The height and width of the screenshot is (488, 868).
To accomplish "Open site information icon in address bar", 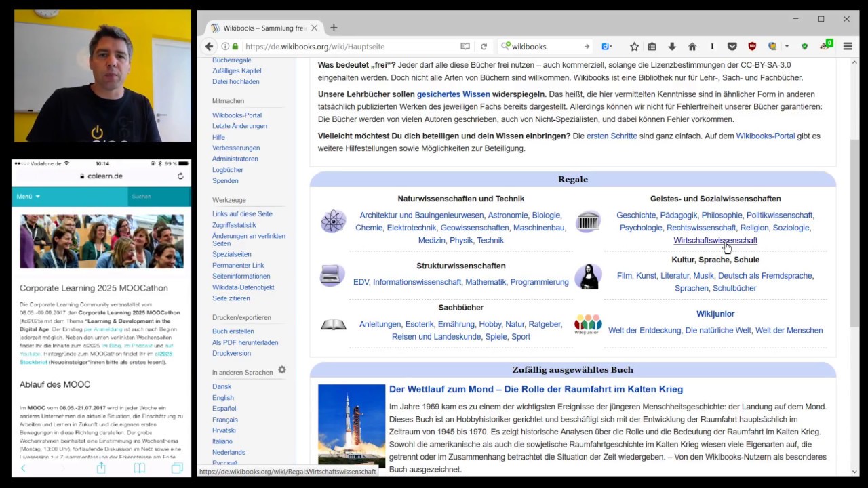I will 224,47.
